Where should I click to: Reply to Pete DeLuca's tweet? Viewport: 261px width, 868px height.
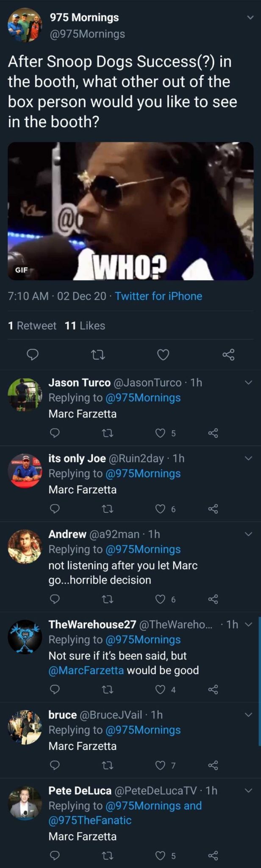tap(55, 855)
